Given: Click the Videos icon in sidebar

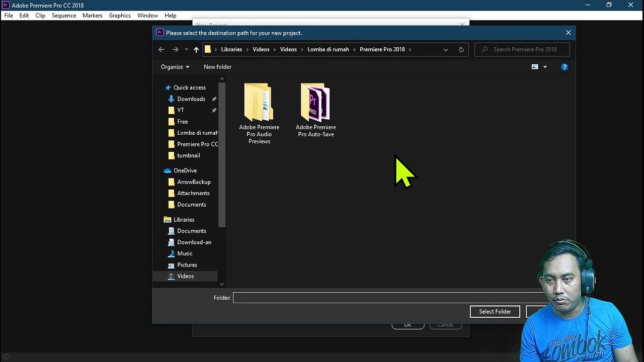Looking at the screenshot, I should pyautogui.click(x=172, y=276).
